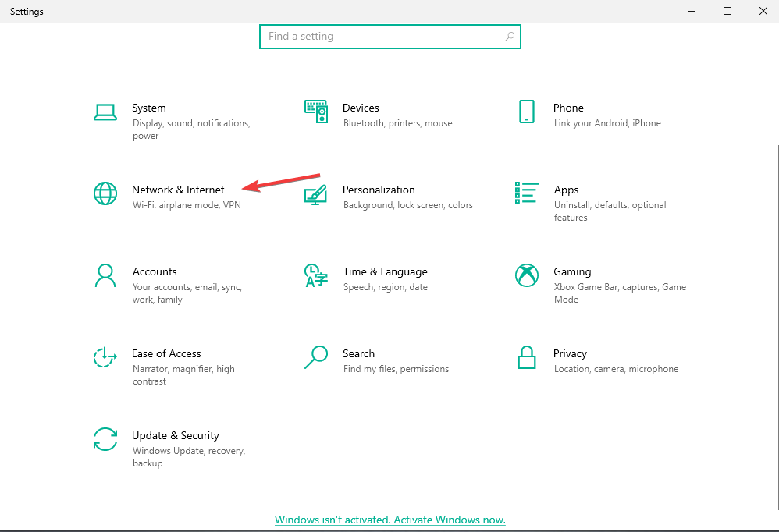
Task: Open Time & Language via clock icon
Action: 316,275
